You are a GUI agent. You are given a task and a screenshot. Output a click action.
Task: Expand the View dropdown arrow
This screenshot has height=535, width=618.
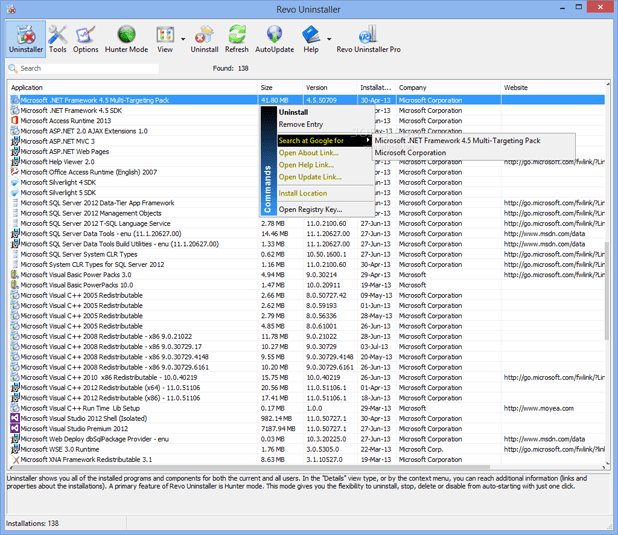coord(183,39)
